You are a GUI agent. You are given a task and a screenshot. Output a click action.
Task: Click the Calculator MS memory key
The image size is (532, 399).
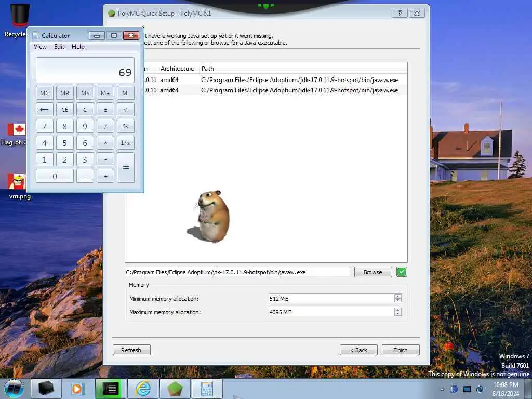[x=85, y=93]
